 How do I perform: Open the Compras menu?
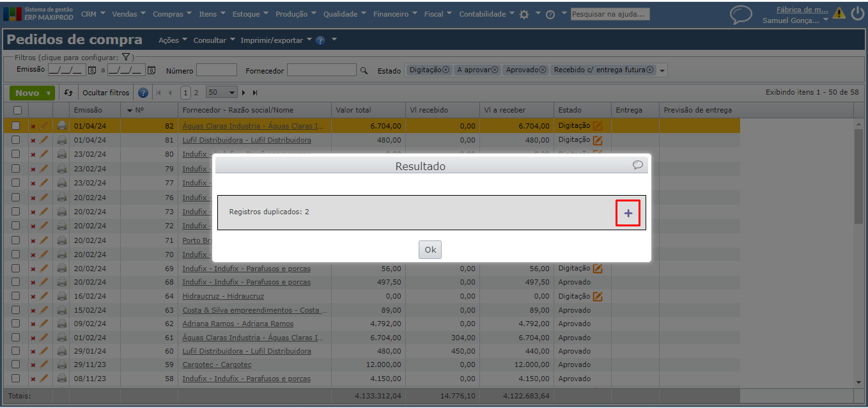tap(172, 14)
